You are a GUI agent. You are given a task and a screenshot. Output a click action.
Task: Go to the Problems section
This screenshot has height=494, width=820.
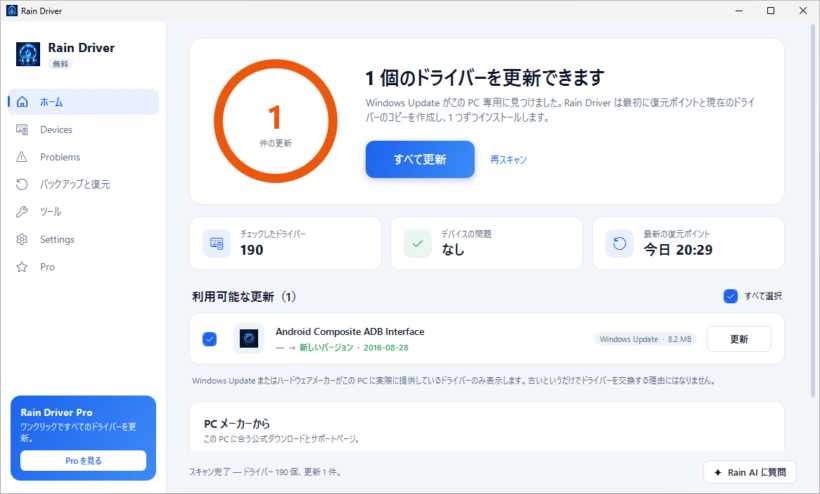pos(84,157)
